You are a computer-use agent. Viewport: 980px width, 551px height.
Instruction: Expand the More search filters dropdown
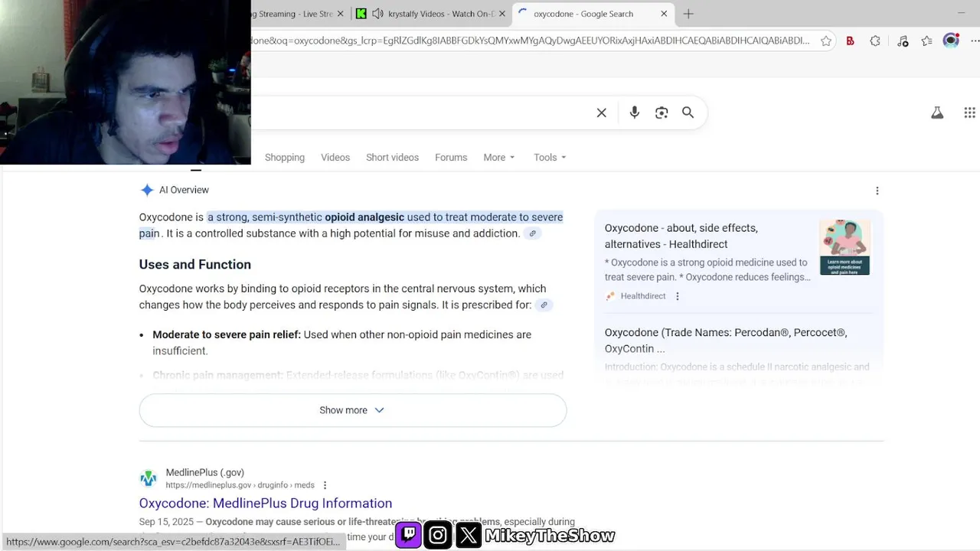click(499, 158)
